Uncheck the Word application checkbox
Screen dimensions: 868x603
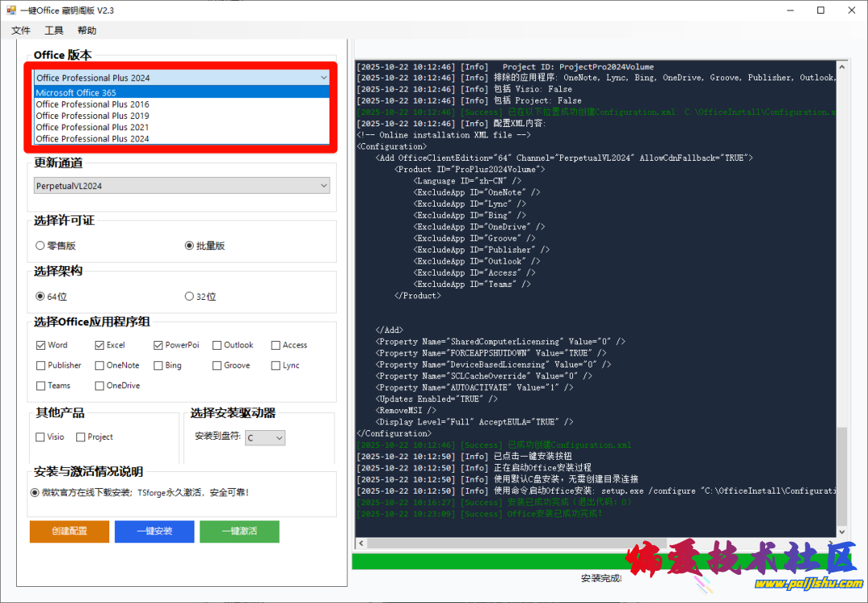pos(41,346)
